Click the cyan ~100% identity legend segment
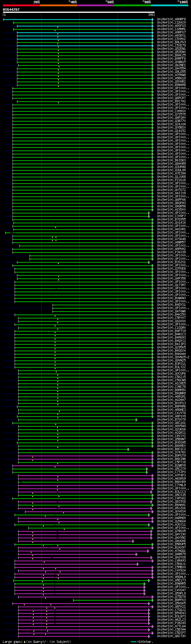This screenshot has width=191, height=644. click(x=169, y=5)
